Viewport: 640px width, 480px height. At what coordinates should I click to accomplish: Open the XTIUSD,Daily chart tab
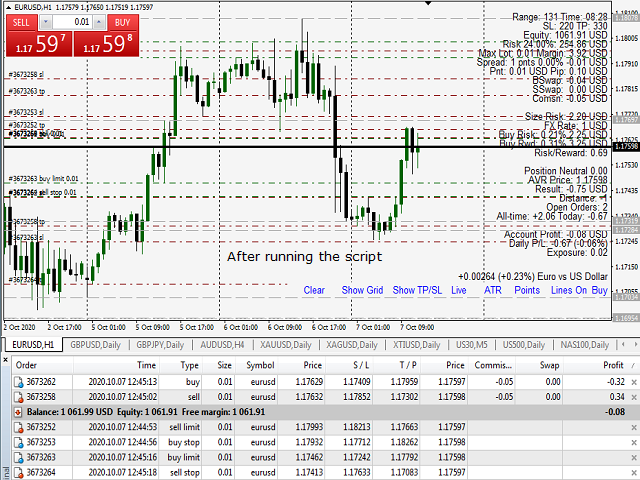pos(417,345)
